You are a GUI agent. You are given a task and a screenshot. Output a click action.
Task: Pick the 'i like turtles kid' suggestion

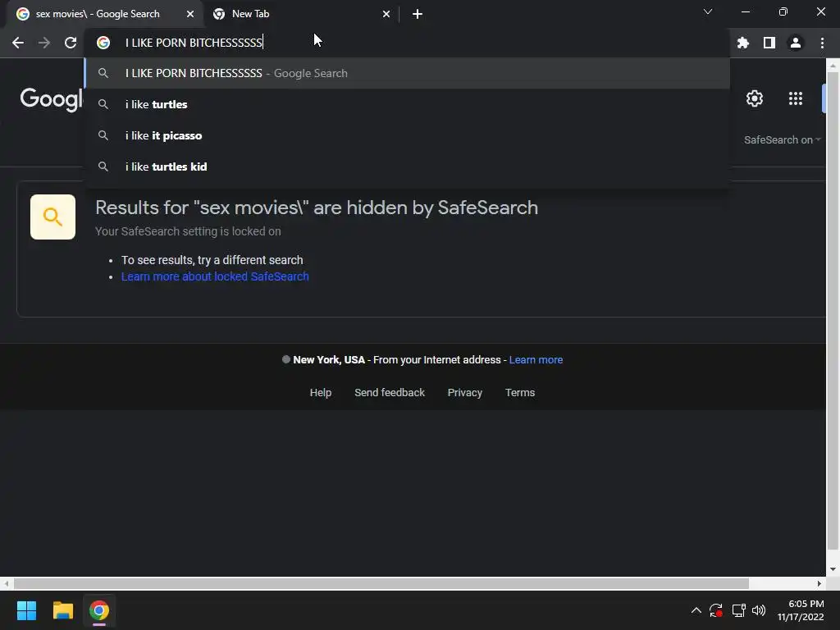(x=407, y=167)
